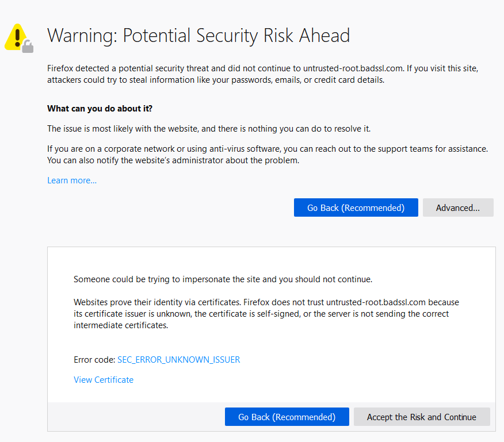The height and width of the screenshot is (442, 504).
Task: Click the upper Go Back (Recommended) button
Action: (x=356, y=207)
